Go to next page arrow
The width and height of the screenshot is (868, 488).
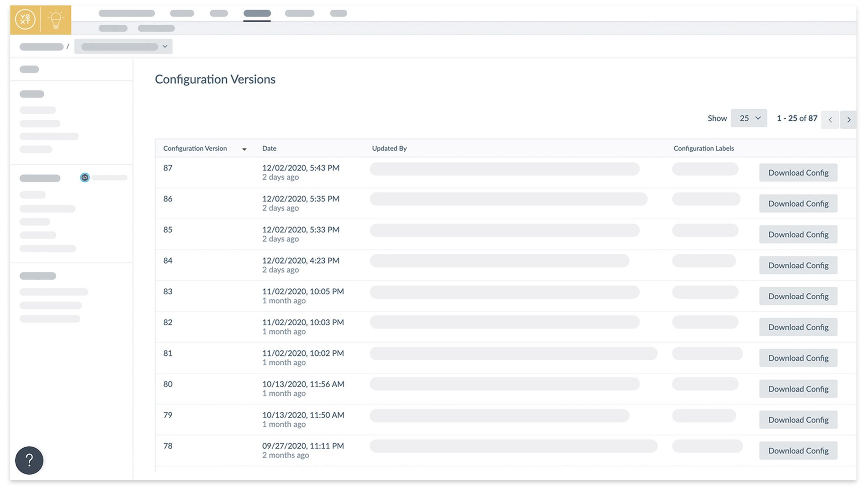tap(848, 120)
